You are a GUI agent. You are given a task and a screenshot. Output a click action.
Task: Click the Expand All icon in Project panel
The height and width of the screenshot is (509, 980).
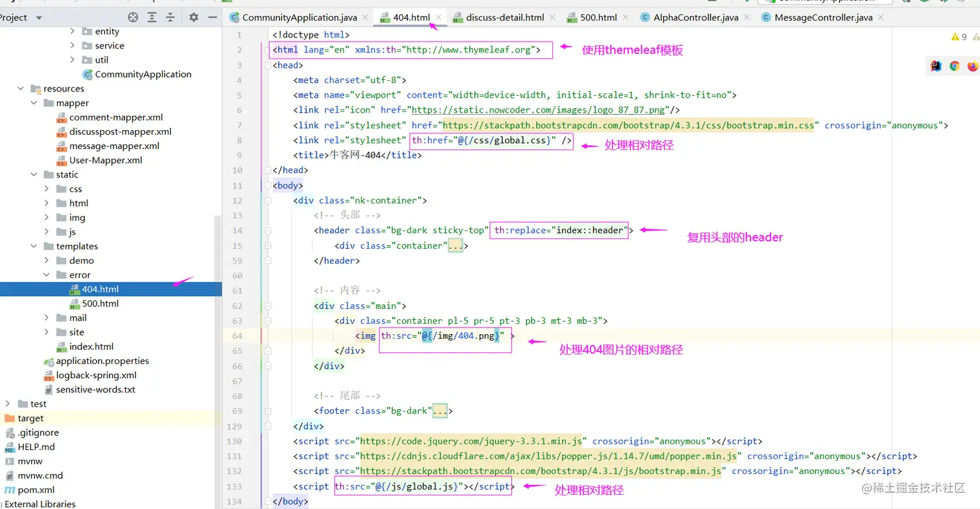[x=152, y=17]
